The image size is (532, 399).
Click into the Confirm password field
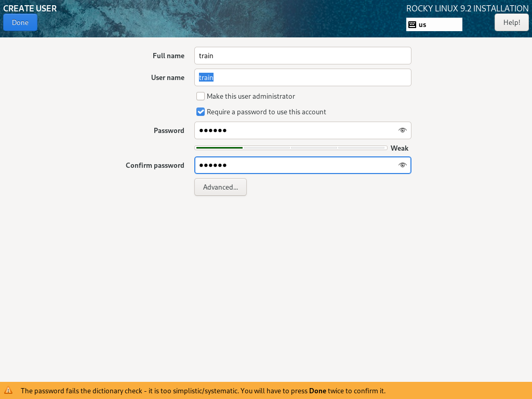tap(303, 165)
